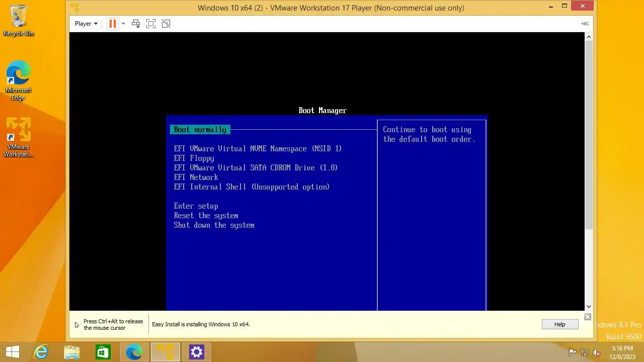
Task: Click the VMware icon in the title bar
Action: (74, 8)
